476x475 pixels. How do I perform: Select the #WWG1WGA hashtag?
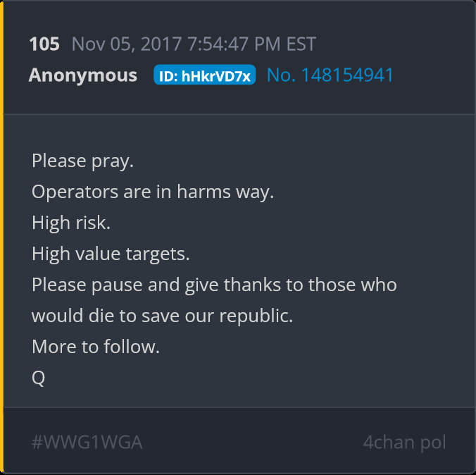click(x=87, y=442)
